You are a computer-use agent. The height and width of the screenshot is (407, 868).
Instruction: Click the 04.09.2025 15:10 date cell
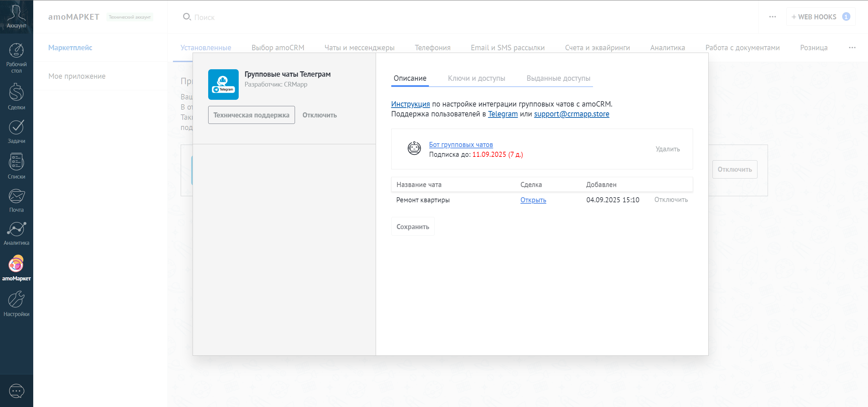[613, 200]
